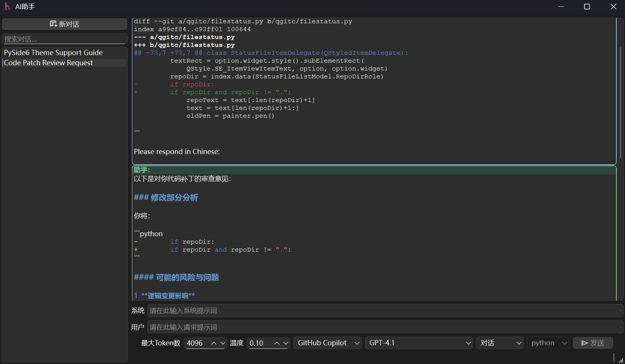This screenshot has width=625, height=364.
Task: Click the chat area vertical scrollbar
Action: tap(621, 103)
